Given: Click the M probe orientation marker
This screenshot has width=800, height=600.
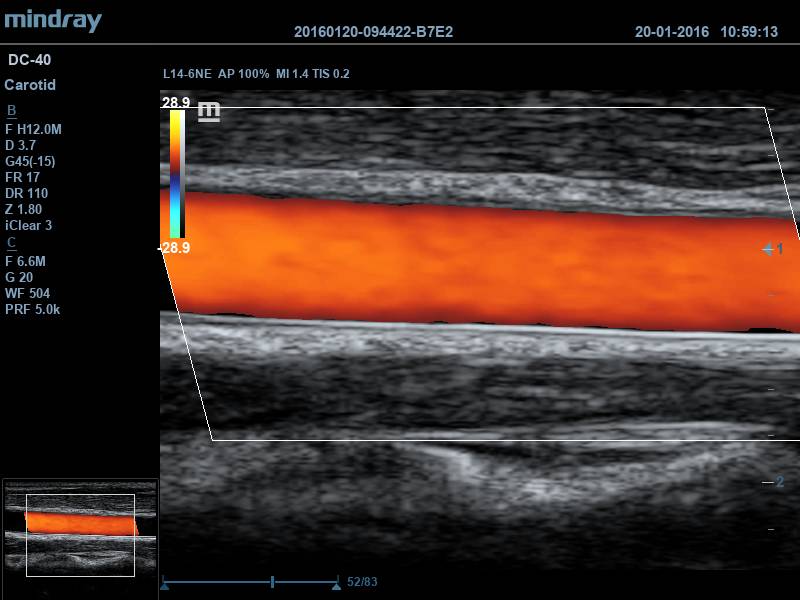Looking at the screenshot, I should coord(208,111).
